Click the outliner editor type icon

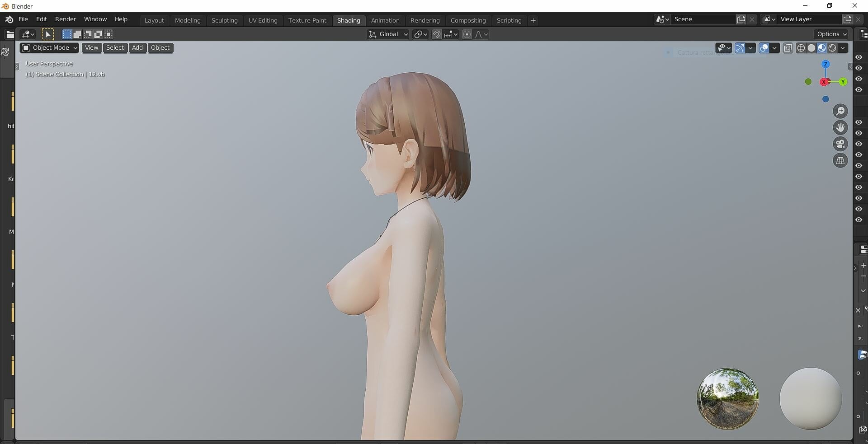coord(863,34)
